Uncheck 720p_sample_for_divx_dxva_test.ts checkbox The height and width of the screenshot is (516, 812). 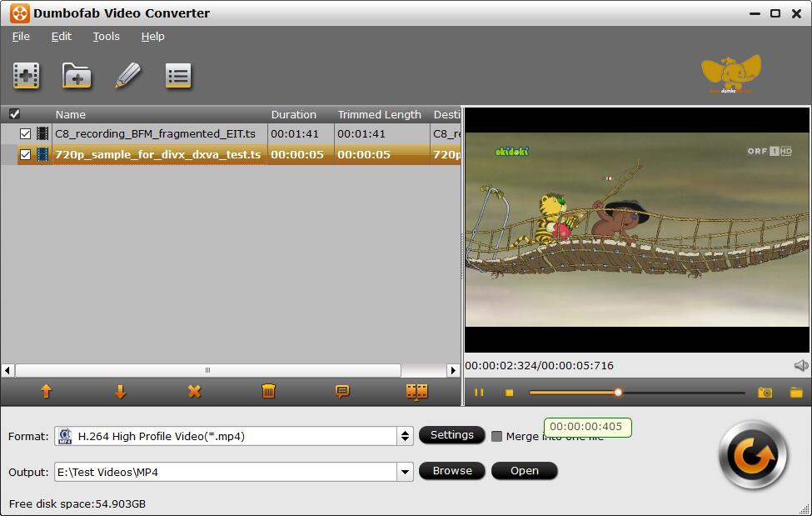25,154
